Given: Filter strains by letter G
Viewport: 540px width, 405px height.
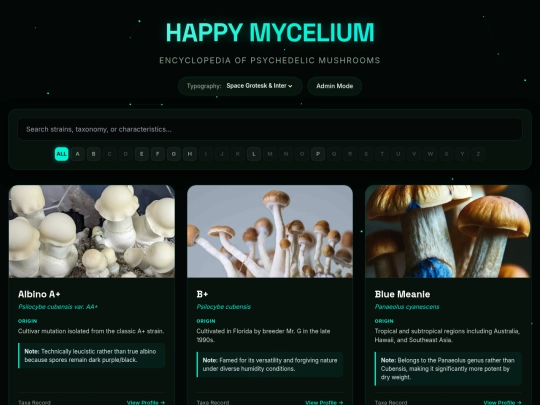Looking at the screenshot, I should pyautogui.click(x=174, y=154).
